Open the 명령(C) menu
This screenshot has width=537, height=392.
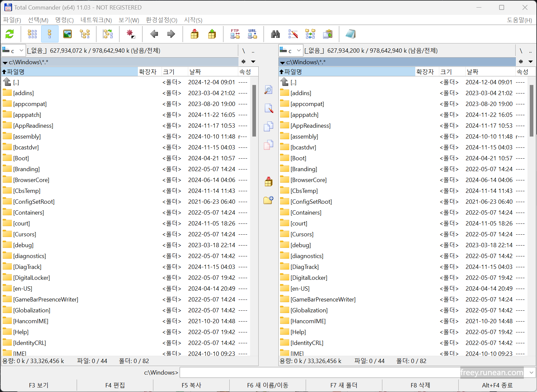point(64,20)
